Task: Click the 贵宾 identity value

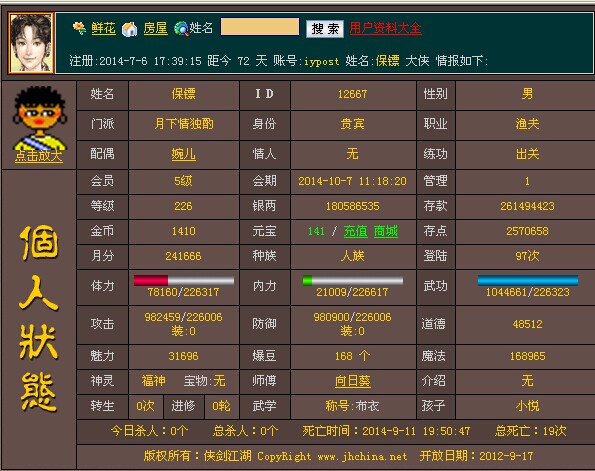Action: (353, 124)
